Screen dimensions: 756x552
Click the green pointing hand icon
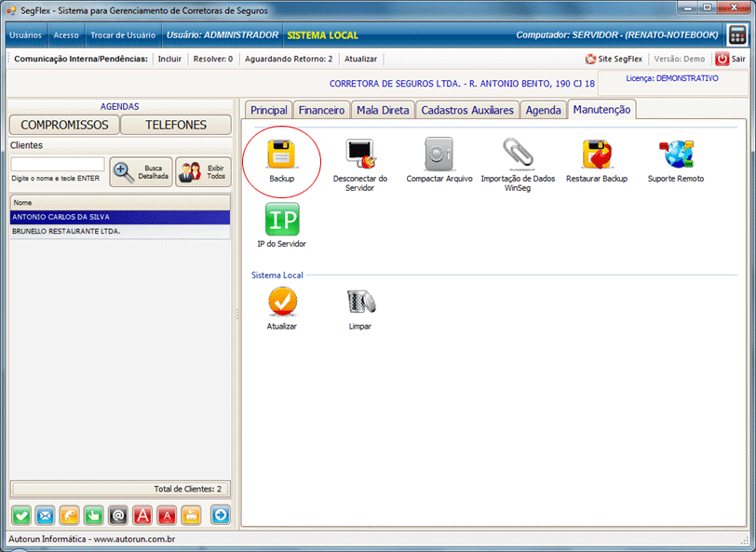93,516
